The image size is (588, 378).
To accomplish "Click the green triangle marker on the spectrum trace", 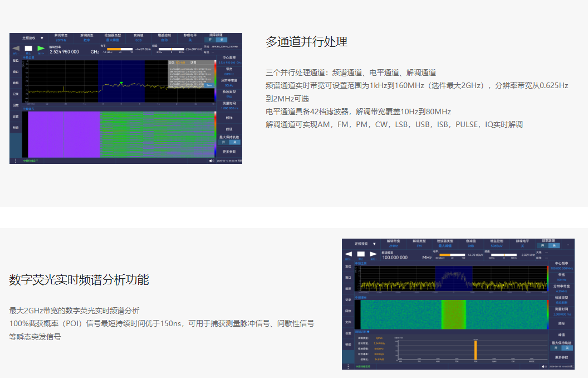I will pos(121,83).
